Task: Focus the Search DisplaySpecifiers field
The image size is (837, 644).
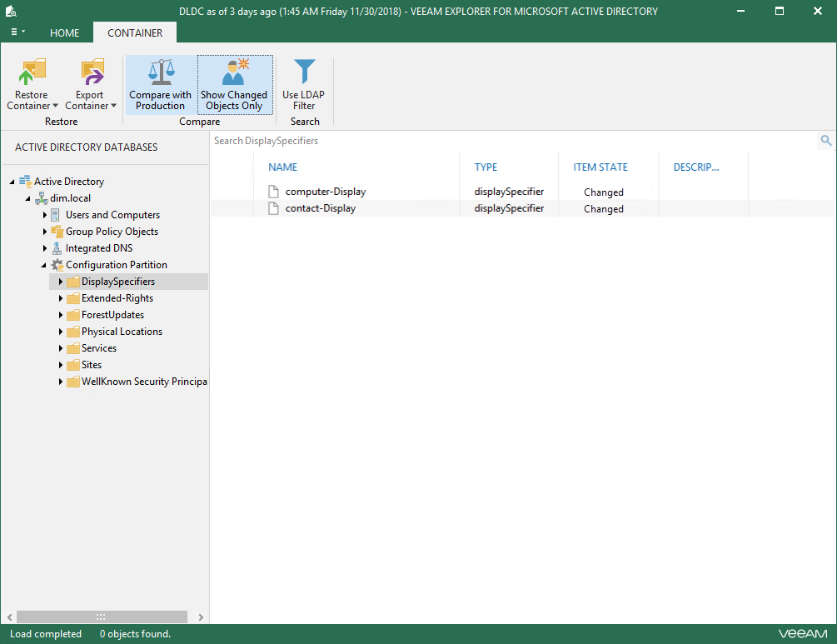Action: [x=515, y=141]
